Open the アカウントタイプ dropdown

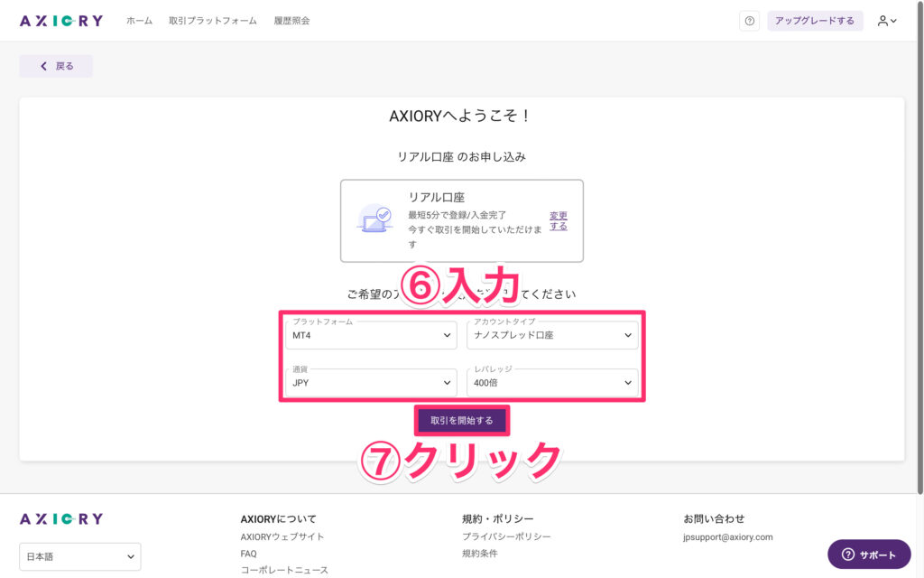tap(552, 335)
